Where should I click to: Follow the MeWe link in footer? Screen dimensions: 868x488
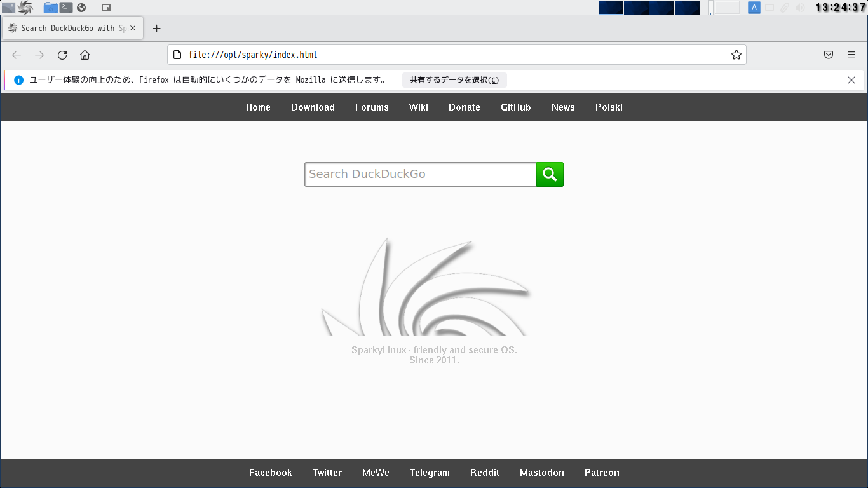(x=376, y=473)
